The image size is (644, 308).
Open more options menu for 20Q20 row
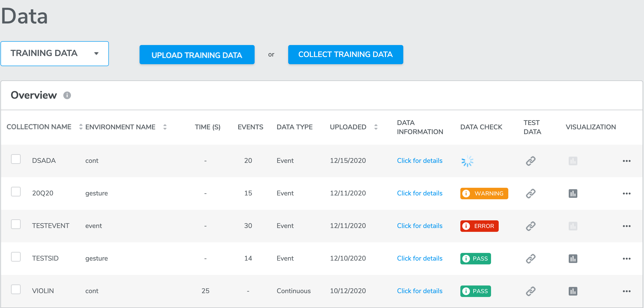point(626,193)
